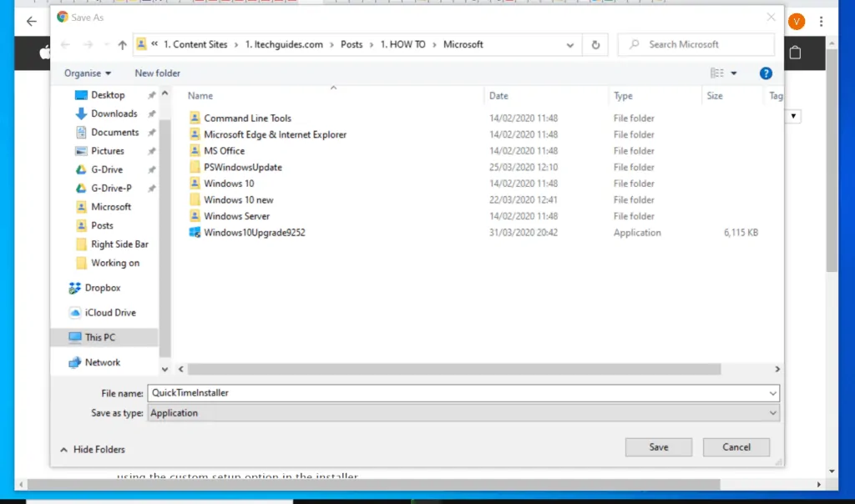Expand the Organise dropdown menu
Image resolution: width=855 pixels, height=504 pixels.
point(88,73)
